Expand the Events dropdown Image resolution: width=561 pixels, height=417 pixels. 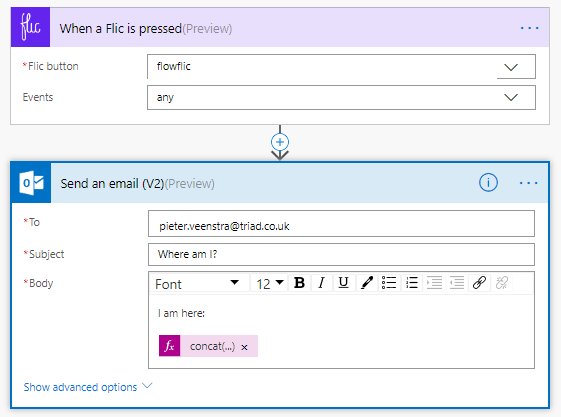click(511, 97)
